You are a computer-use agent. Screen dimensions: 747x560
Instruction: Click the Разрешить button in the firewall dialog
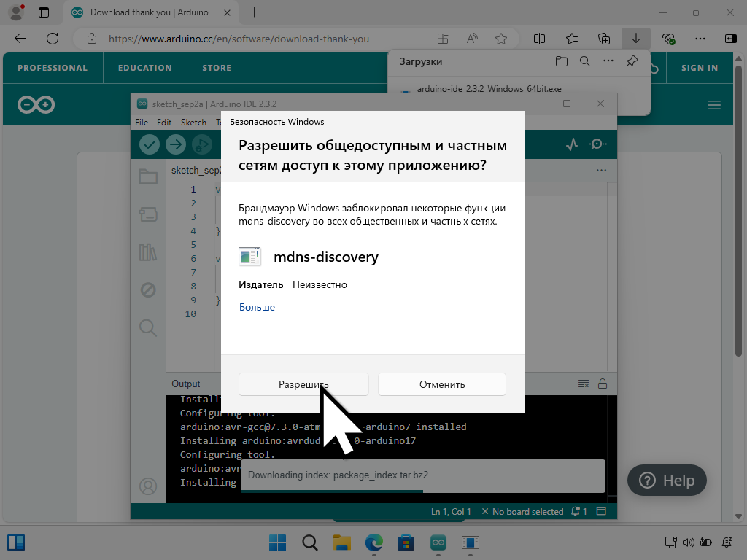tap(303, 384)
